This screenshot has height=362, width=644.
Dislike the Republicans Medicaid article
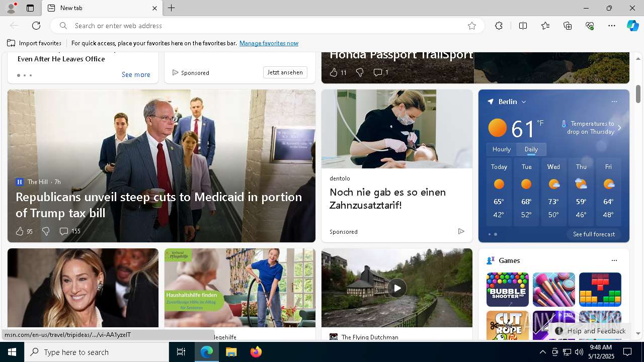tap(46, 231)
